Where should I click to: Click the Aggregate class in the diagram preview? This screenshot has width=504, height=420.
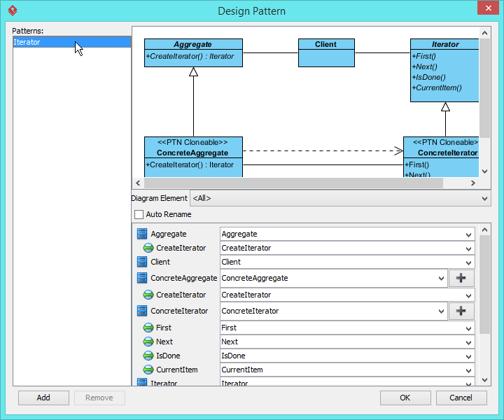[193, 53]
